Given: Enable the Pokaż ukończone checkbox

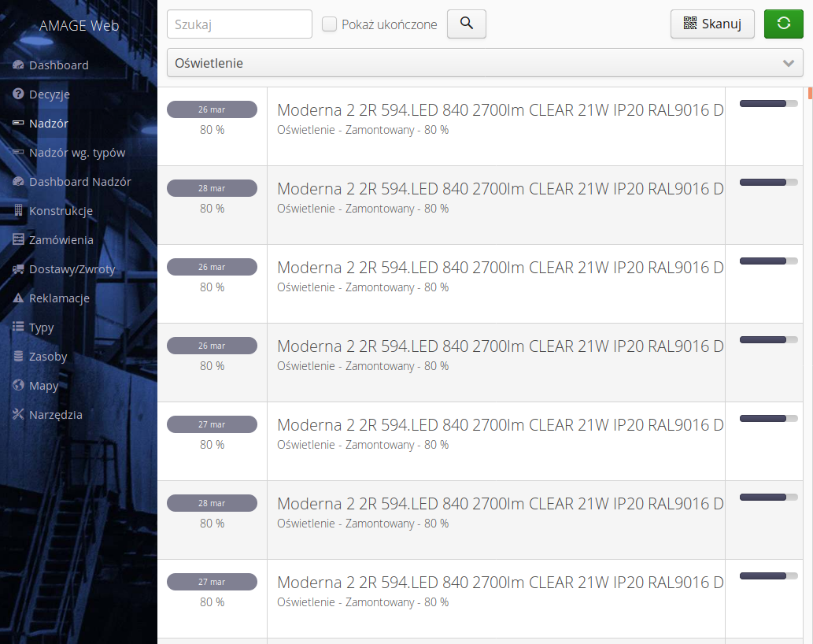Looking at the screenshot, I should [330, 24].
